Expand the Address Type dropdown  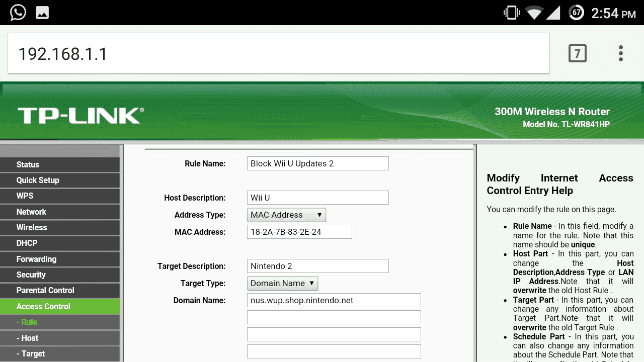pyautogui.click(x=287, y=215)
